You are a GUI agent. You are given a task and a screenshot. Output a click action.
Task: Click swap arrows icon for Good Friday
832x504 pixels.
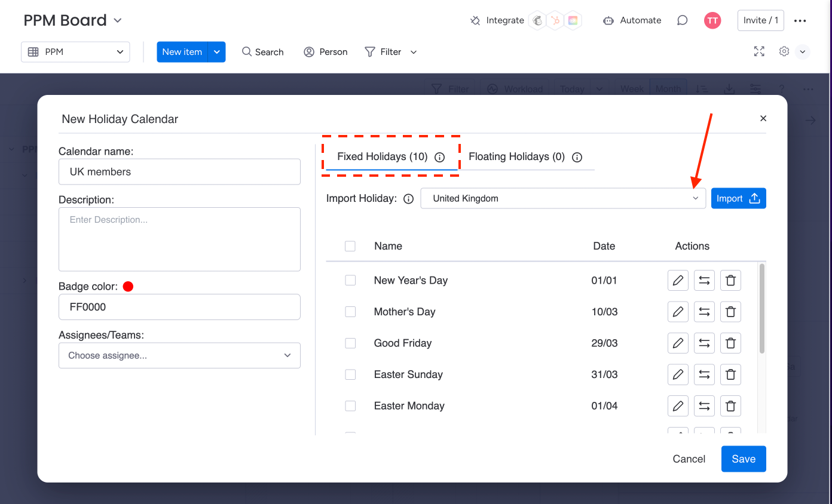pyautogui.click(x=704, y=343)
